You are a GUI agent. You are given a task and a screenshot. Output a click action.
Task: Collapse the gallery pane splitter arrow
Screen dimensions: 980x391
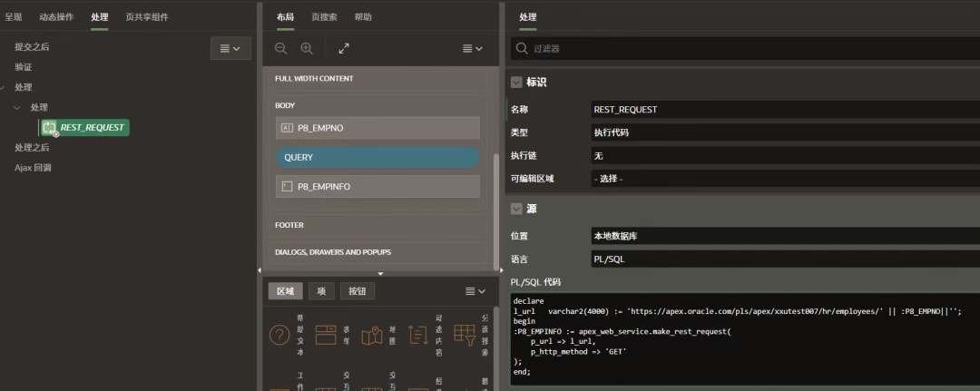click(380, 274)
